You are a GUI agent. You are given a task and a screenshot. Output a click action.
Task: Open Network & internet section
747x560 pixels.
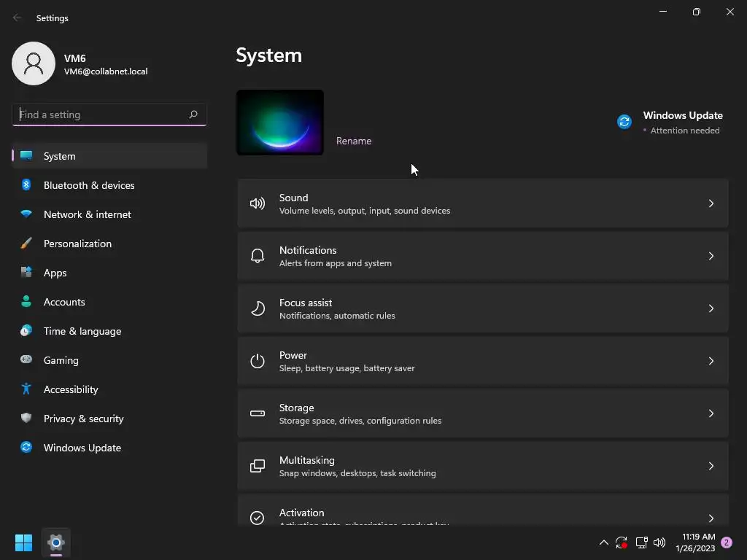click(109, 214)
